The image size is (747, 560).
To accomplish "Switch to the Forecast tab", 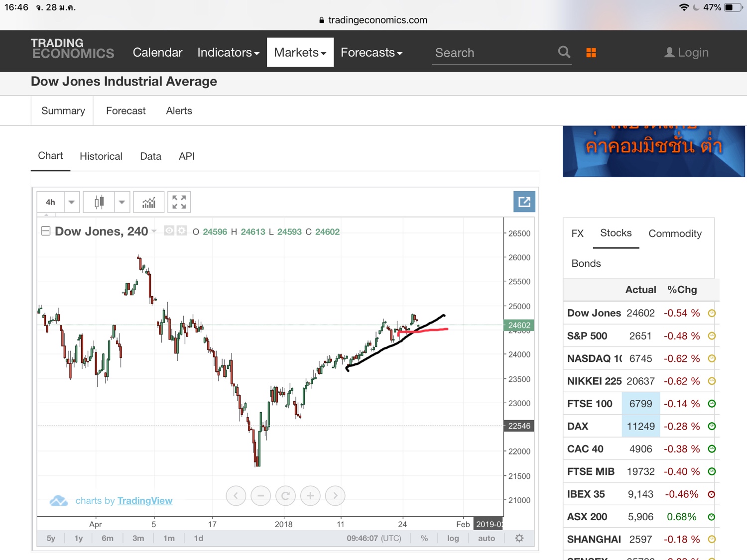I will pos(126,111).
